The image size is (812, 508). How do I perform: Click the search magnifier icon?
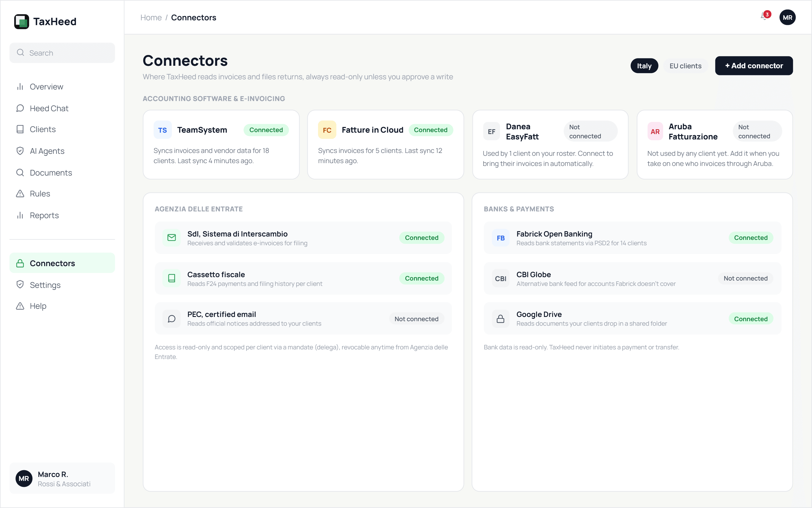click(x=21, y=53)
